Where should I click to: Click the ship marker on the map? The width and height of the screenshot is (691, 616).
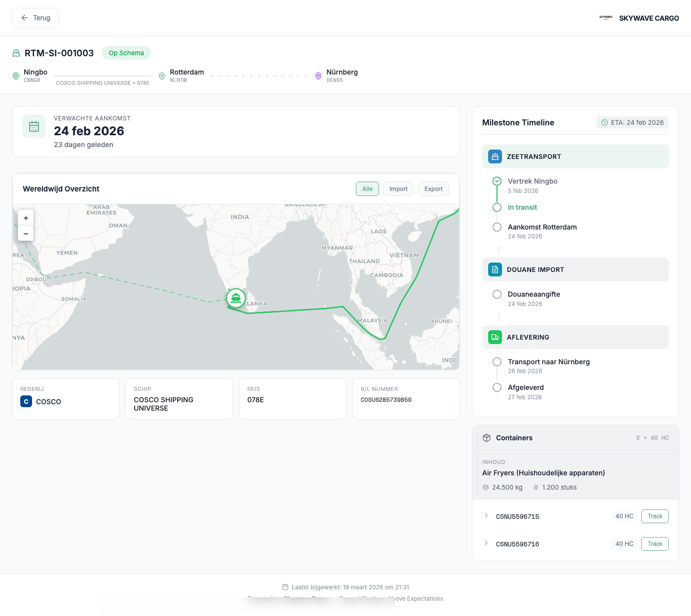coord(236,298)
